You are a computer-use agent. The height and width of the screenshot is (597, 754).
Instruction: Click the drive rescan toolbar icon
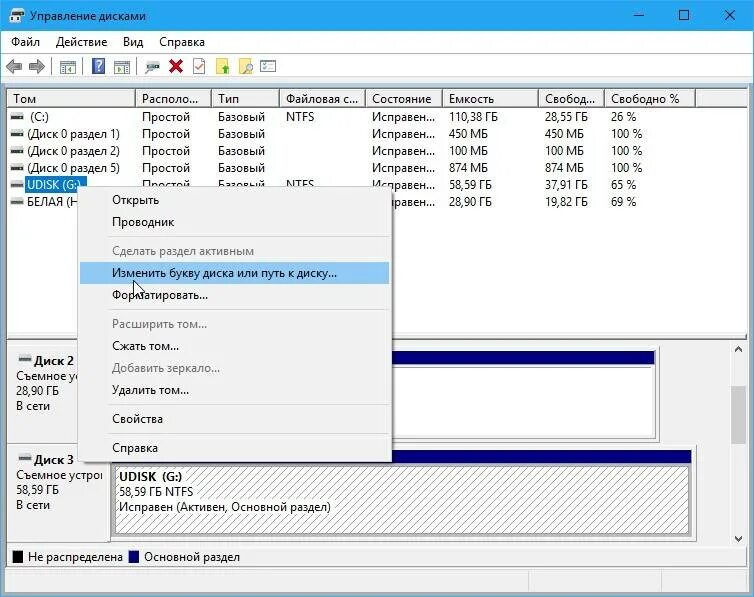point(152,67)
